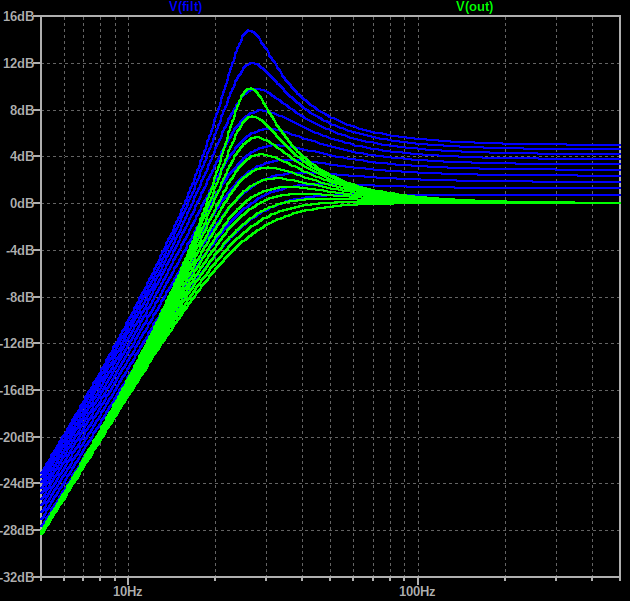
Task: Click the -24dB axis label
Action: [17, 483]
